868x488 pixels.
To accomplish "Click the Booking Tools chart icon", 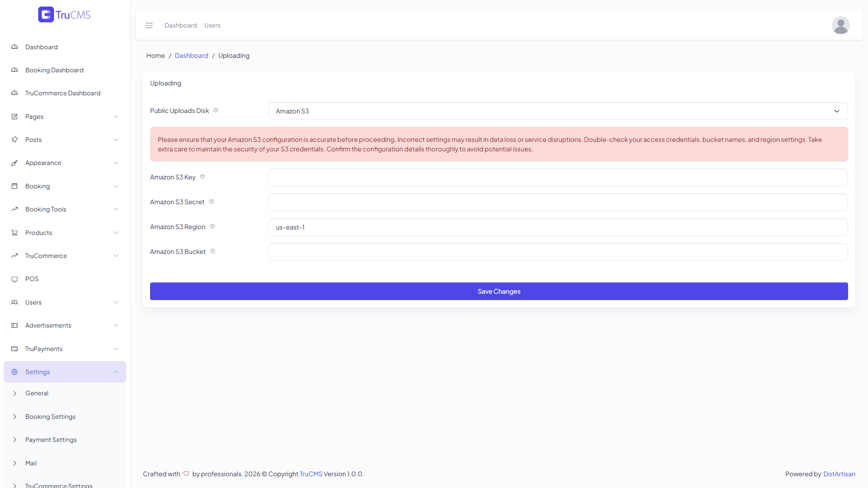I will pos(14,209).
